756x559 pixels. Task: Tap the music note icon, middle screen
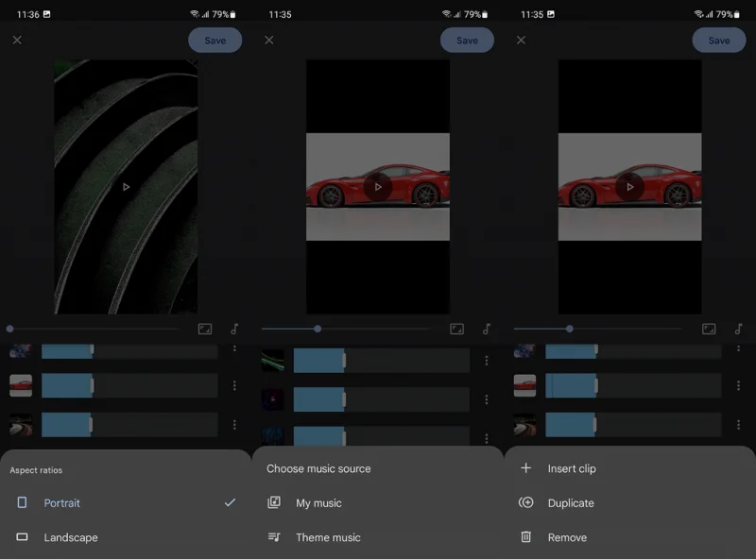click(x=487, y=330)
